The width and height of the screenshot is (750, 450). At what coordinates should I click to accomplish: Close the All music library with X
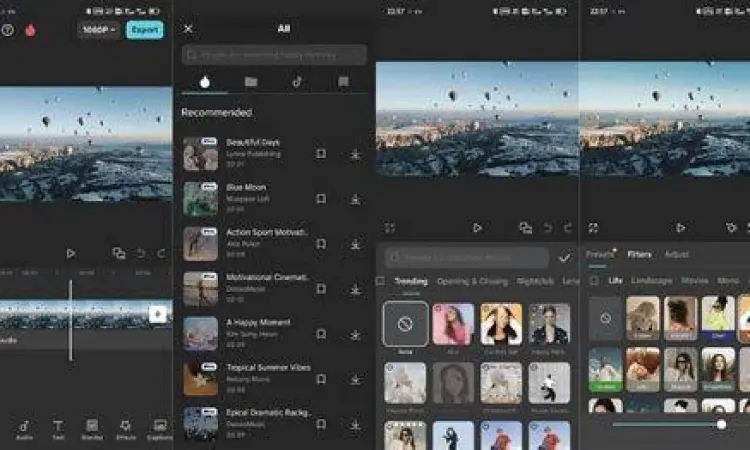pos(188,29)
